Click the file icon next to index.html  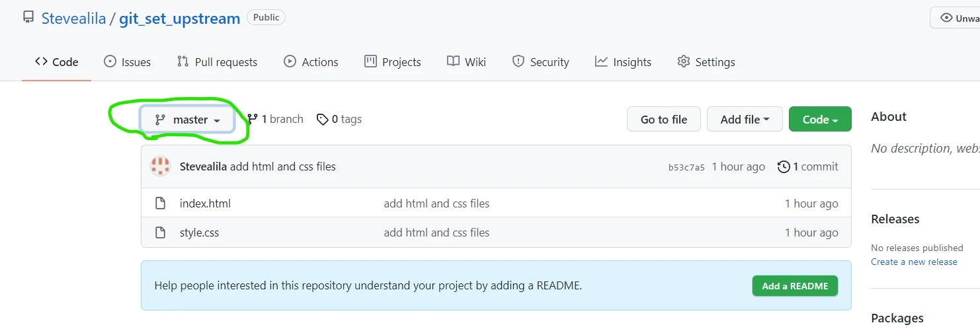160,203
